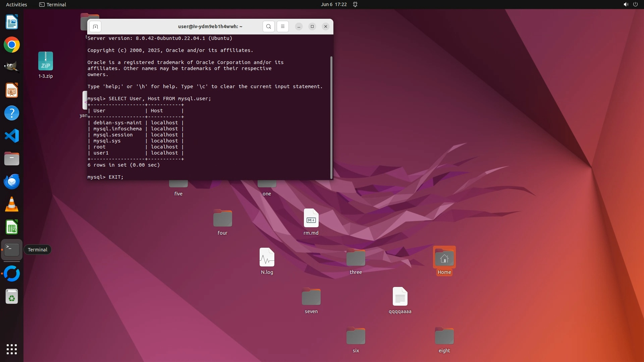Open Visual Studio Code from dock
This screenshot has height=362, width=644.
12,136
